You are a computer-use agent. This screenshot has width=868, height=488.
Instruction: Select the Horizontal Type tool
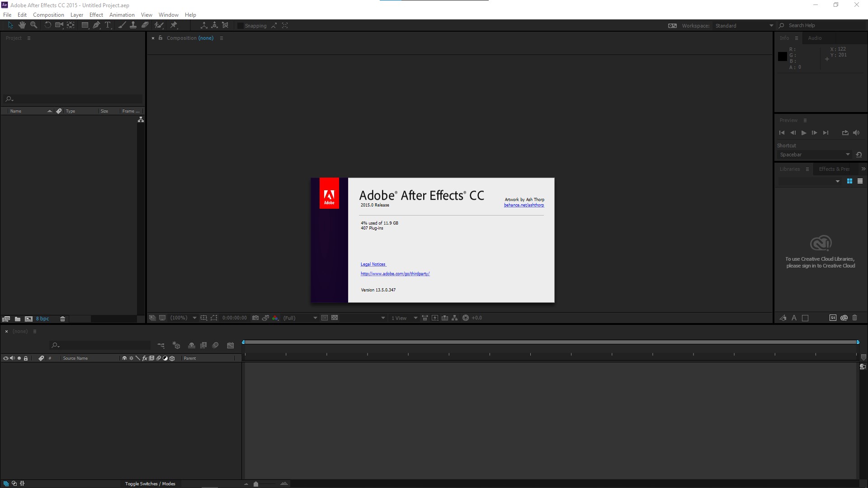coord(108,25)
